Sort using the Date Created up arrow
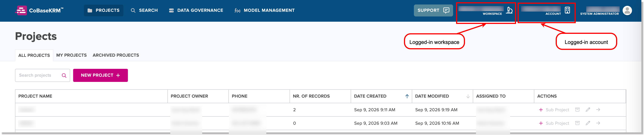 coord(407,96)
